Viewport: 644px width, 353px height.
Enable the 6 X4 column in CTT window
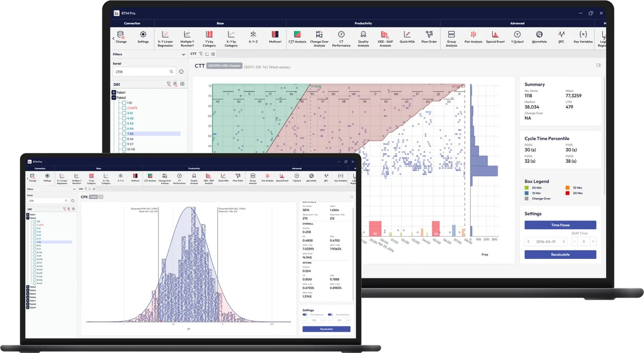(123, 129)
